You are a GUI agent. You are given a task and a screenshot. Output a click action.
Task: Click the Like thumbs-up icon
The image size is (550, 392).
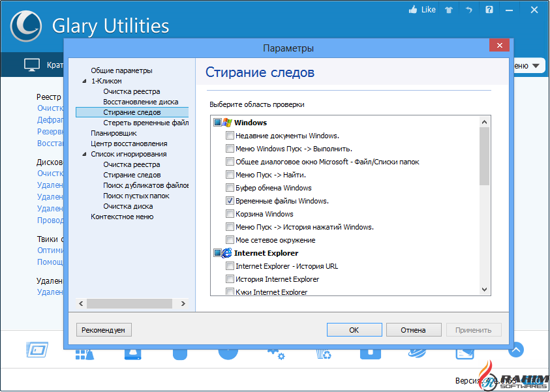point(414,10)
